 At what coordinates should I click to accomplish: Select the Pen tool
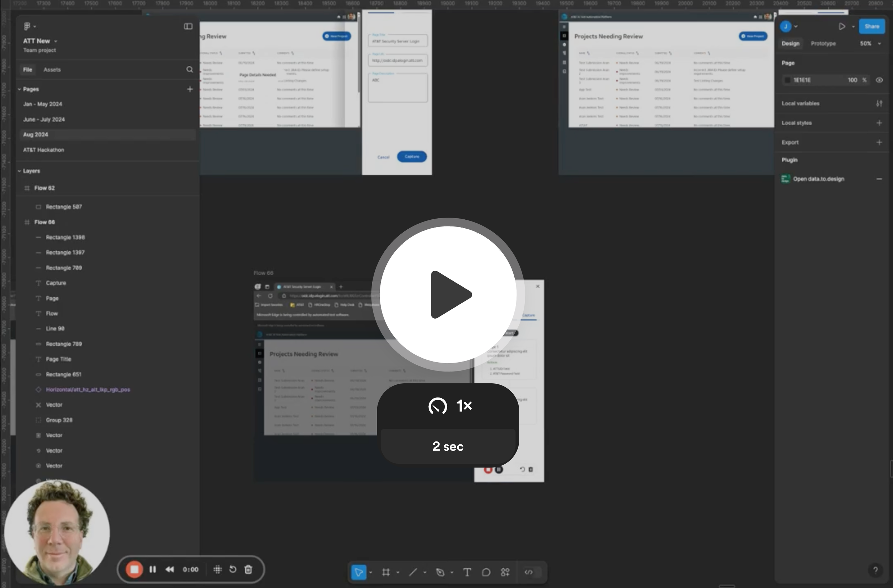coord(440,572)
